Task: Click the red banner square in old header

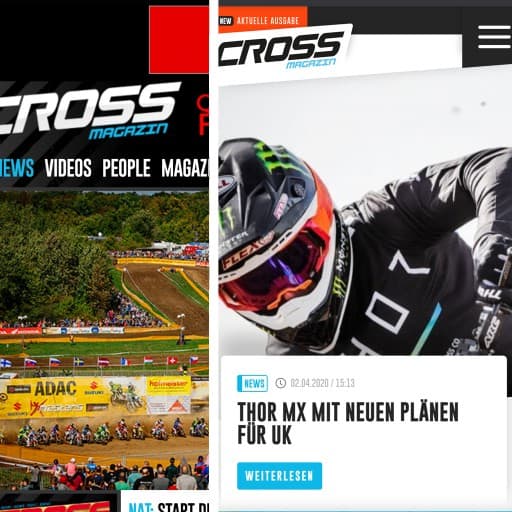Action: (x=179, y=40)
